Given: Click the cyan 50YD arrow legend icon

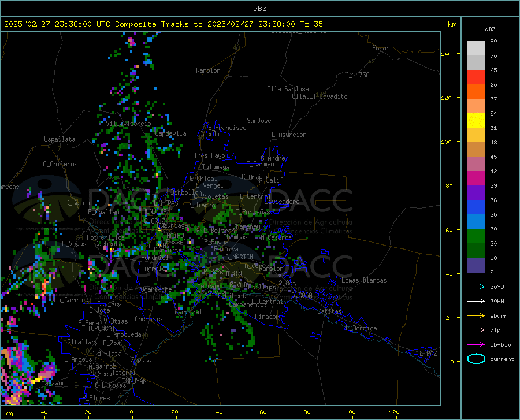Looking at the screenshot, I should (476, 287).
